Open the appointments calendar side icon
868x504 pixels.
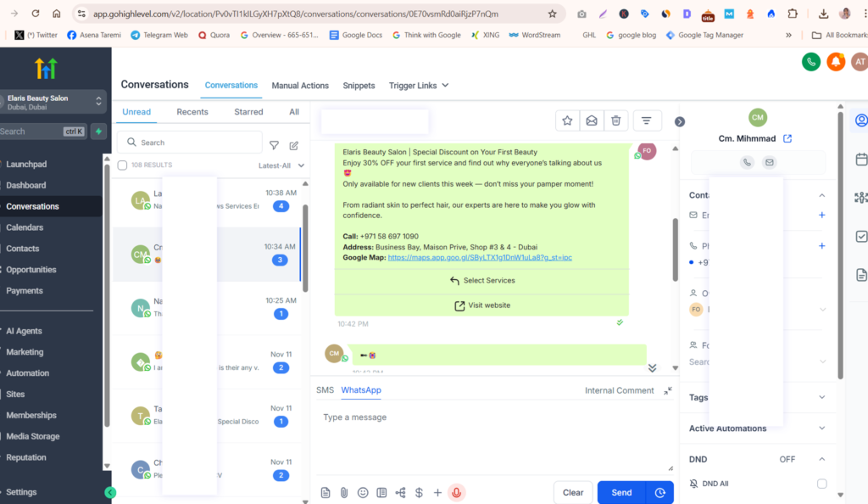coord(861,160)
